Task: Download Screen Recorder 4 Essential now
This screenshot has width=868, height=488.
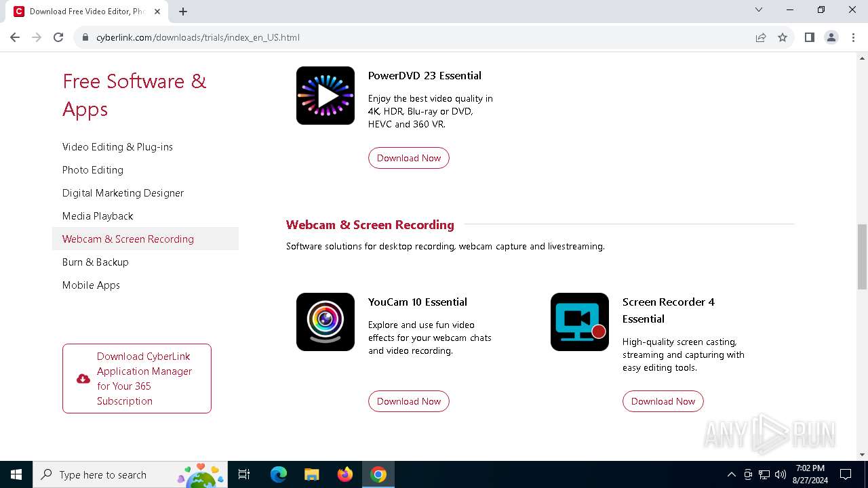Action: pos(663,401)
